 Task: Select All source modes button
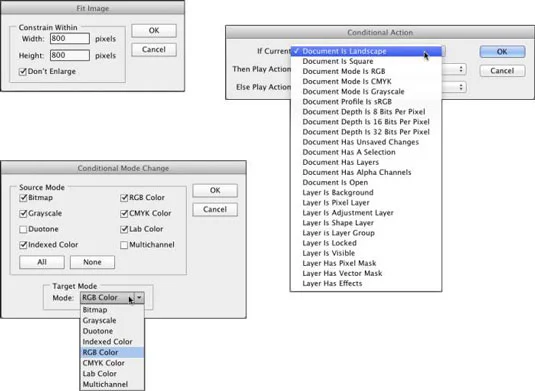tap(42, 262)
